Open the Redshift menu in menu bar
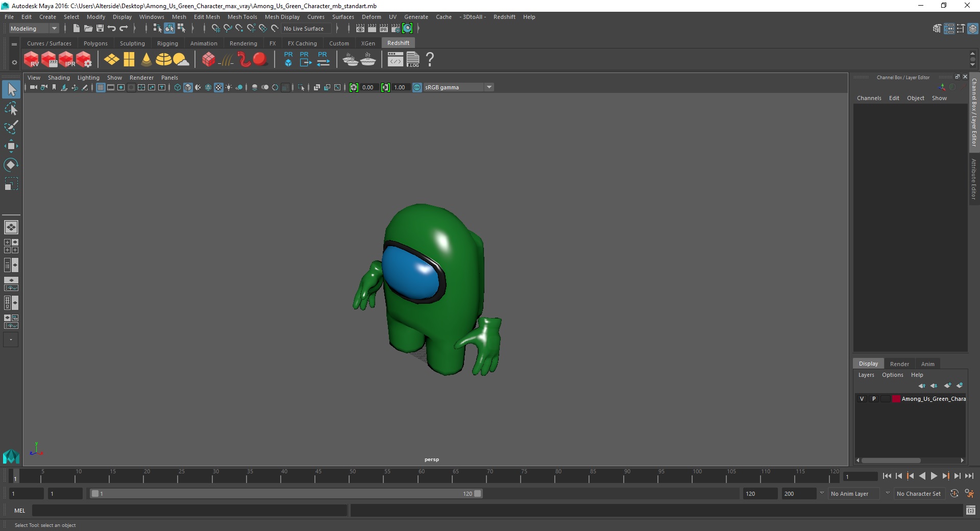This screenshot has height=531, width=980. [x=504, y=17]
